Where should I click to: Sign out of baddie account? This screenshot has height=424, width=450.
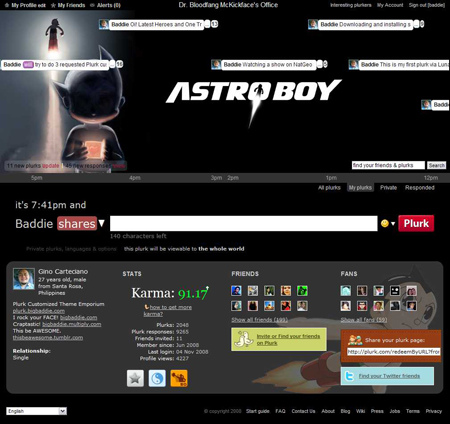tap(427, 5)
